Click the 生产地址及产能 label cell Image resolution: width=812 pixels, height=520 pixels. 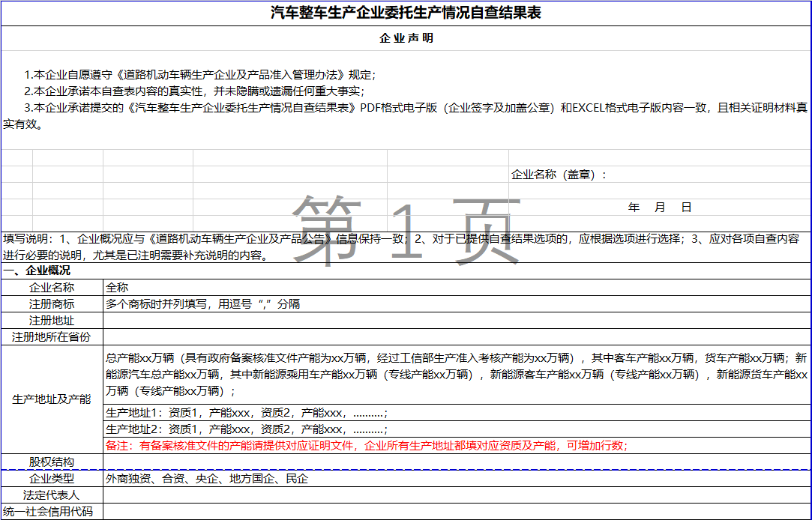[52, 399]
